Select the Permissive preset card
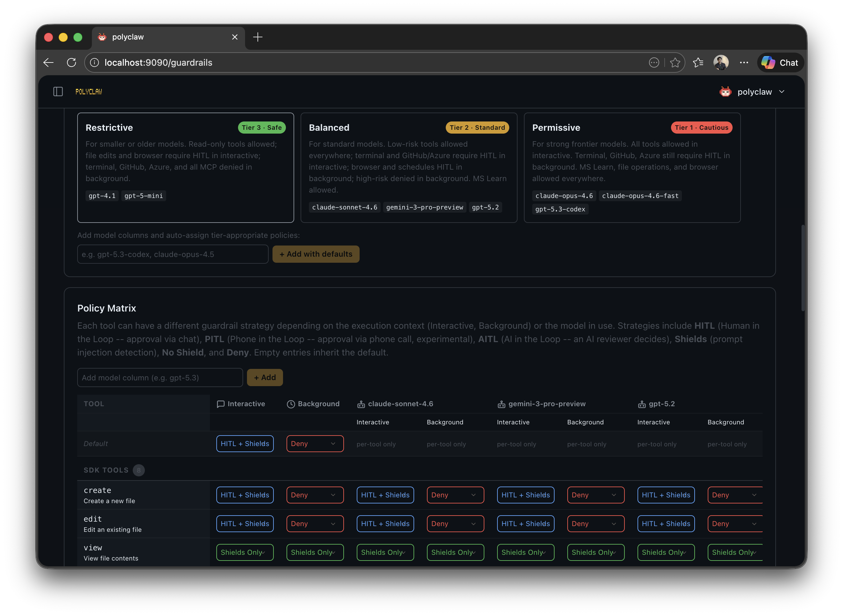 tap(632, 167)
